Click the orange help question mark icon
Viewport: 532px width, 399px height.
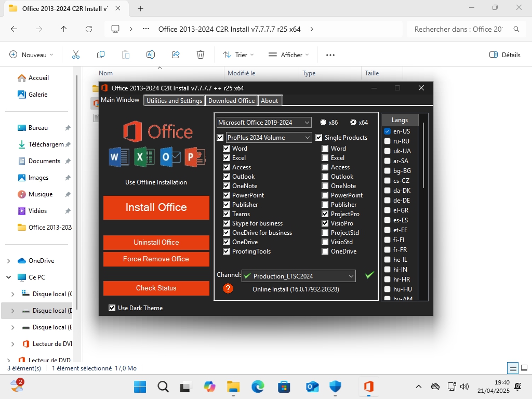[228, 288]
